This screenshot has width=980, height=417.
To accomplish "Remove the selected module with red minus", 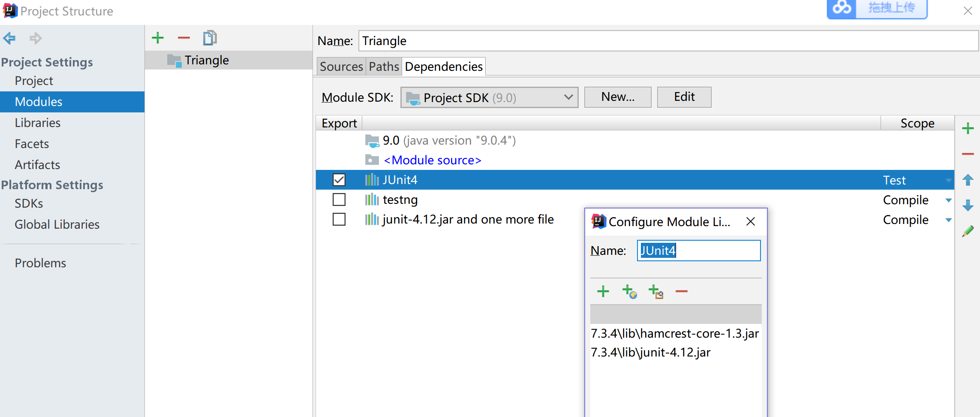I will click(183, 38).
